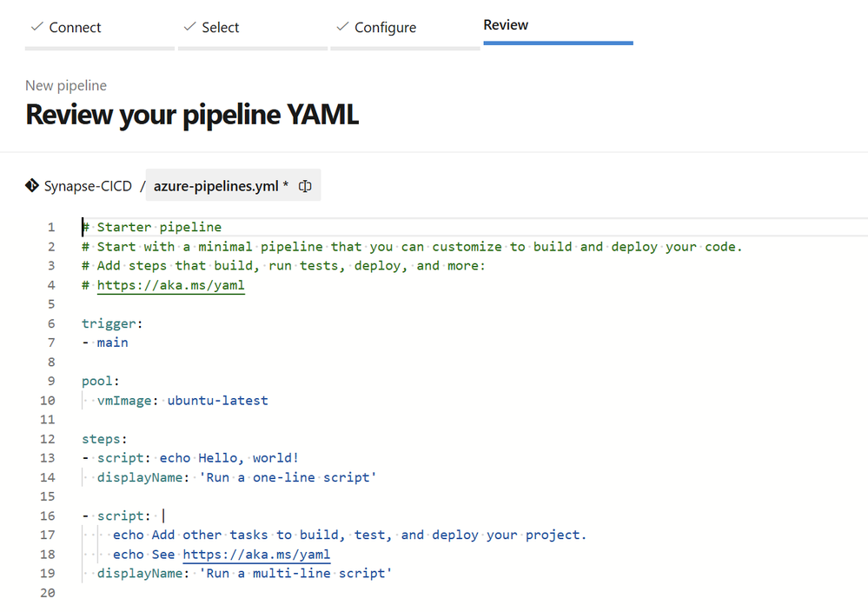Open the Configure step tab
This screenshot has height=612, width=868.
[x=385, y=28]
